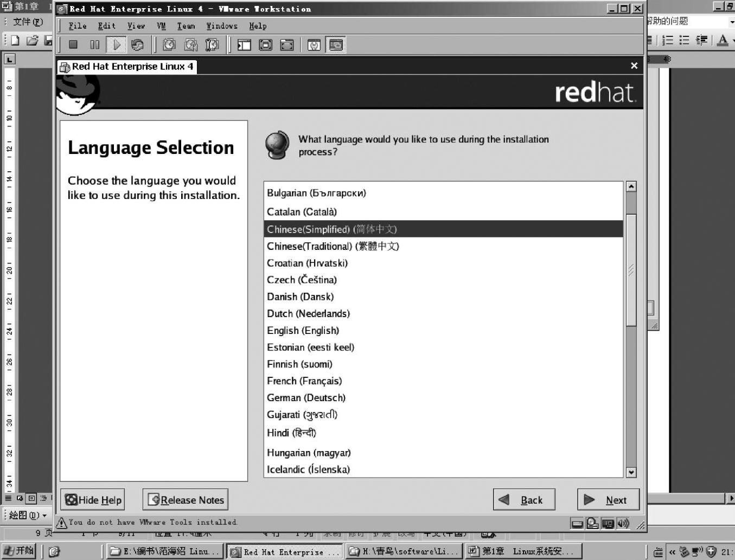735x560 pixels.
Task: Click the CD-ROM device status icon
Action: point(592,524)
